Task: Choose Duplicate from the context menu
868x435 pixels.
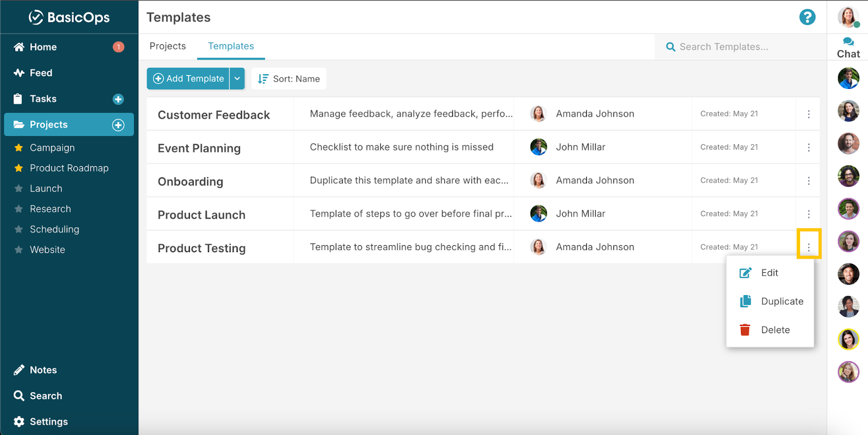Action: coord(770,301)
